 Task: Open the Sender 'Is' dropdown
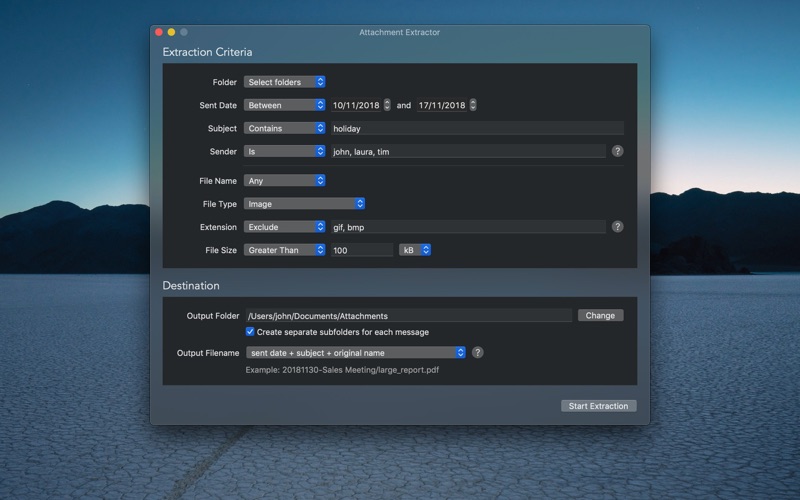pyautogui.click(x=284, y=151)
